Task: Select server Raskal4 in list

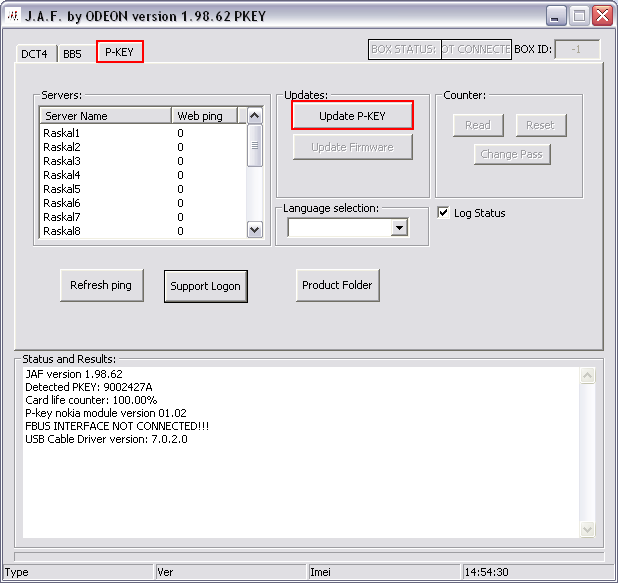Action: [x=143, y=175]
